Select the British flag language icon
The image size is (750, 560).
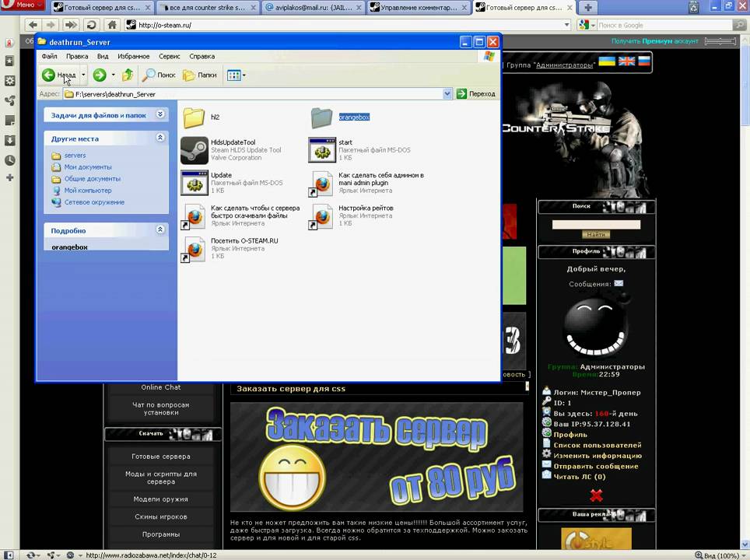coord(626,61)
